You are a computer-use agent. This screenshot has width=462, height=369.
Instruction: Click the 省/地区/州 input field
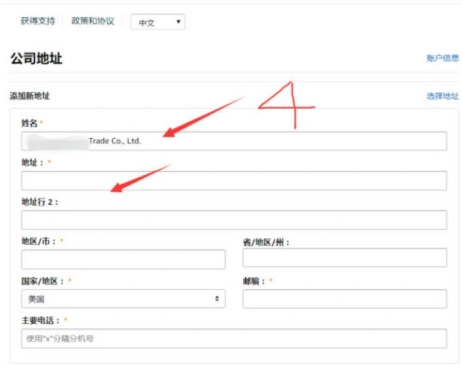pos(345,257)
